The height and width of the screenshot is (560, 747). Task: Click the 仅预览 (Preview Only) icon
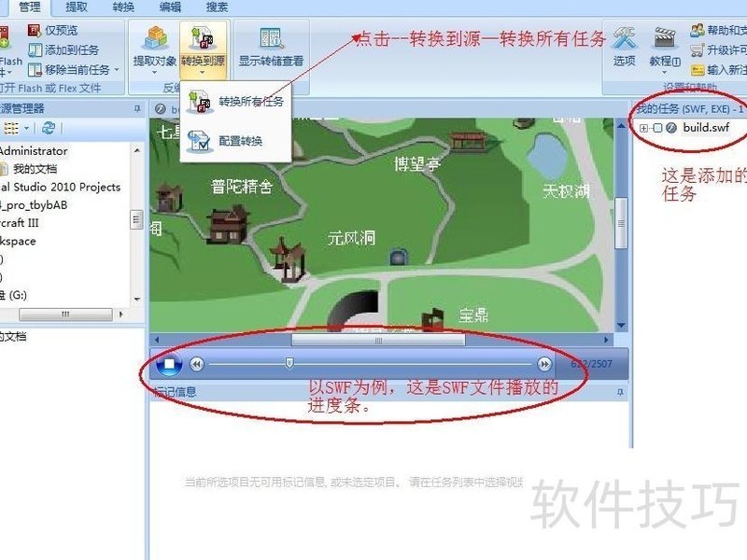coord(35,31)
